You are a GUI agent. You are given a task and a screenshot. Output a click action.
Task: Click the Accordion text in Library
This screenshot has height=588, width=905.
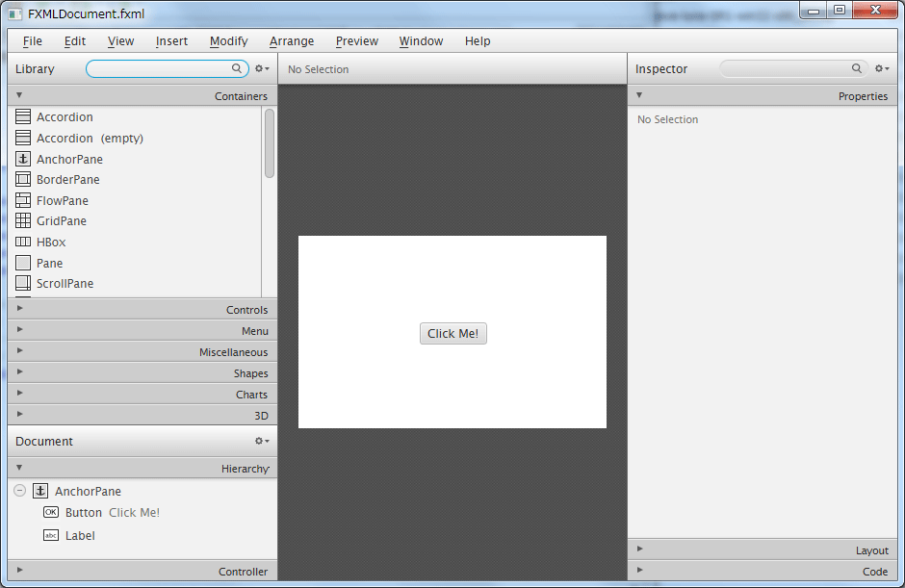pos(65,117)
